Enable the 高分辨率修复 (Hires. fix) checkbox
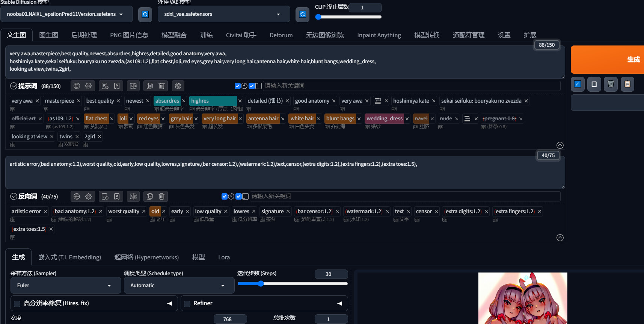The image size is (644, 324). [17, 304]
